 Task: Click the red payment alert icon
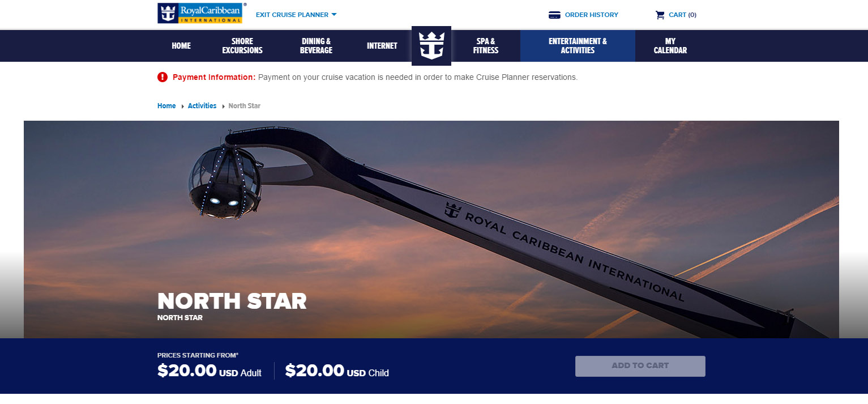click(x=163, y=77)
